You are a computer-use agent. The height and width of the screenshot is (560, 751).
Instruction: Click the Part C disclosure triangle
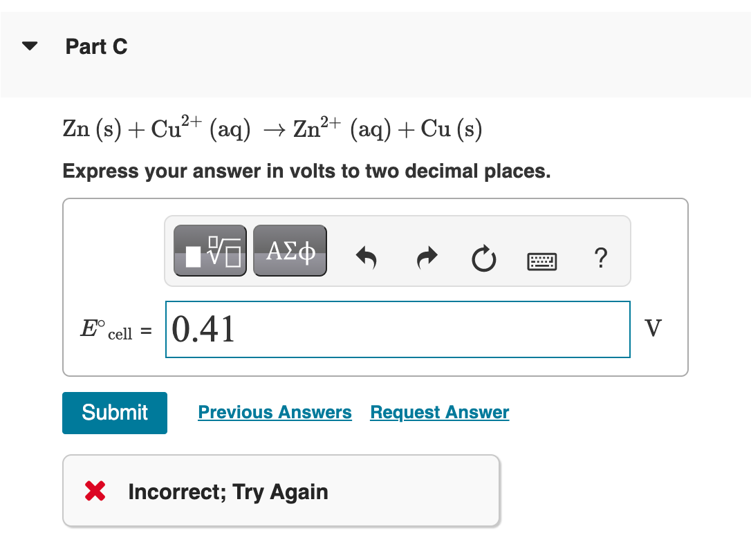[28, 45]
